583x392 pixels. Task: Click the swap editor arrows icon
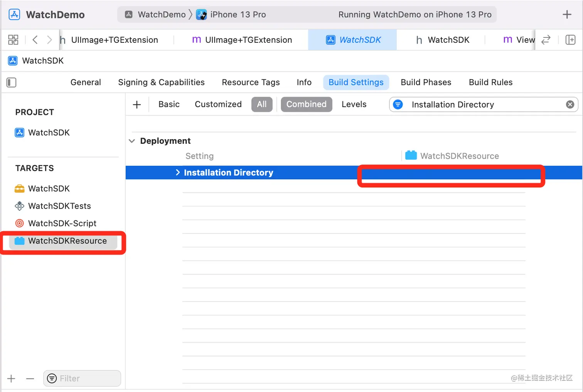[546, 40]
